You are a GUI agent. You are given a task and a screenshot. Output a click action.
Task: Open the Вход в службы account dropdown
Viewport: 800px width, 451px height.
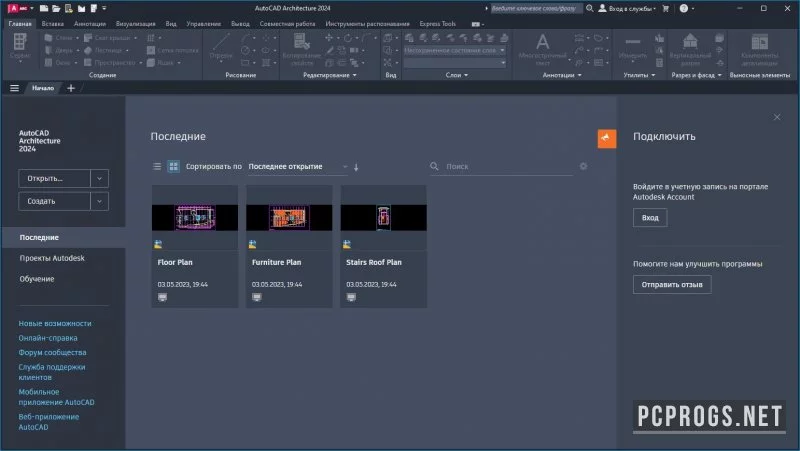[x=627, y=8]
